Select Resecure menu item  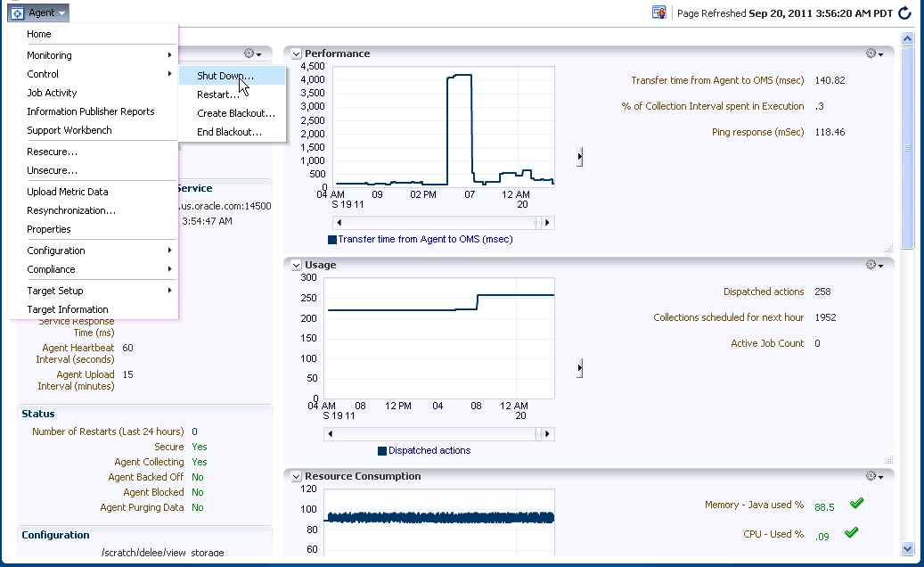pyautogui.click(x=93, y=152)
